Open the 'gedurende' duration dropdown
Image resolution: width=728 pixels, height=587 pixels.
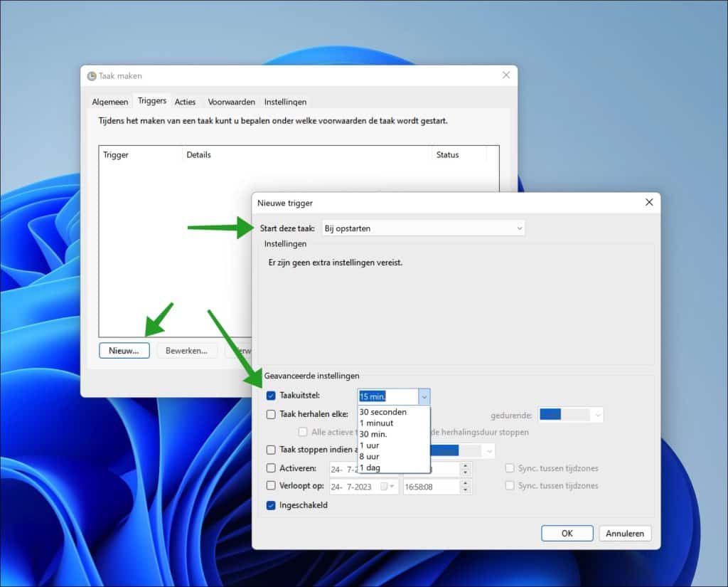coord(597,414)
